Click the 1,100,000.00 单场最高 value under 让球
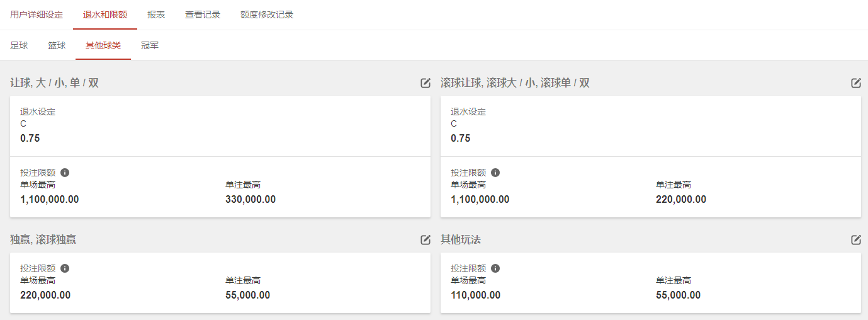The width and height of the screenshot is (868, 320). click(x=49, y=200)
